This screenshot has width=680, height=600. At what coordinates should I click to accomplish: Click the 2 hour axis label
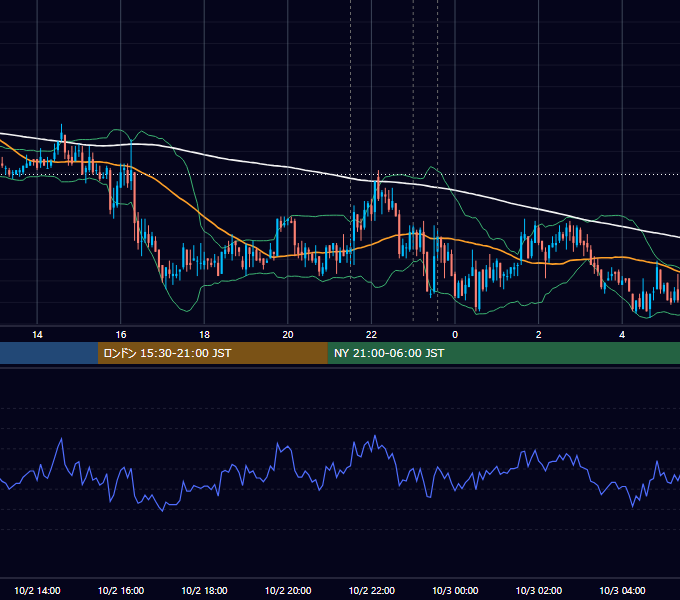[x=538, y=335]
